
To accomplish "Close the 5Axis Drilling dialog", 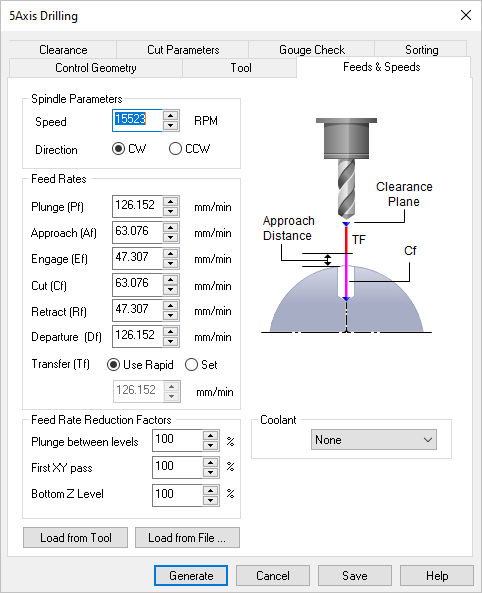I will tap(466, 15).
